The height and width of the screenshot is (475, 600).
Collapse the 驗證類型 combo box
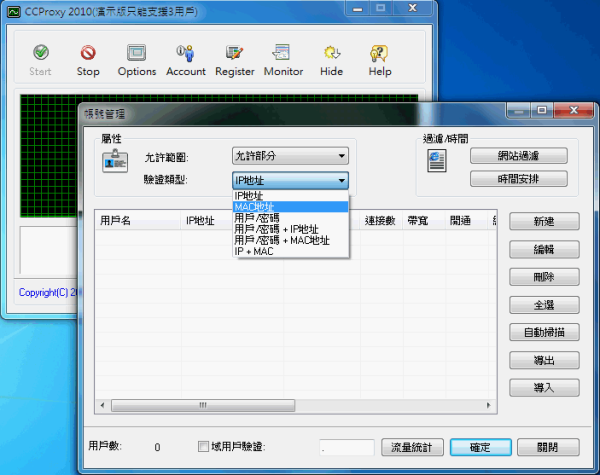pos(290,180)
